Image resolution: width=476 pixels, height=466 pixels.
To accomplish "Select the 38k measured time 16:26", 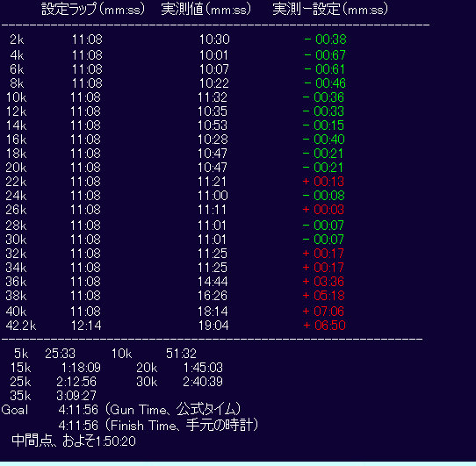I will tap(213, 296).
